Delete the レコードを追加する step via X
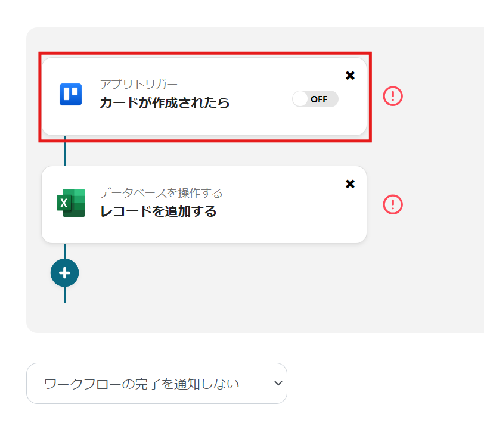Viewport: 484px width, 448px height. (350, 183)
